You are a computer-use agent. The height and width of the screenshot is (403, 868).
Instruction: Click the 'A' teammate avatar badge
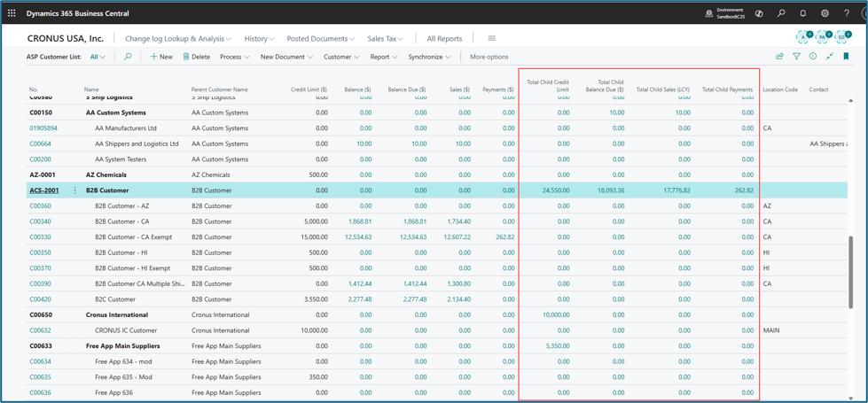click(804, 36)
